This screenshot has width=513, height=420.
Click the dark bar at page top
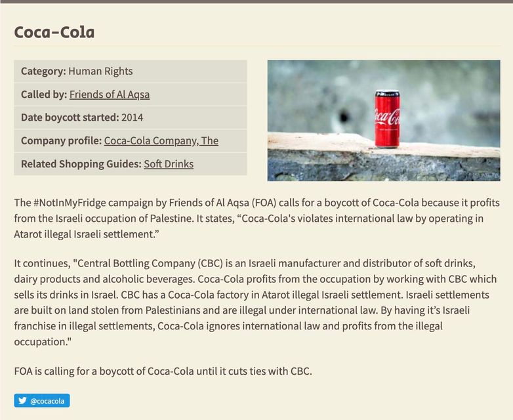[x=256, y=1]
